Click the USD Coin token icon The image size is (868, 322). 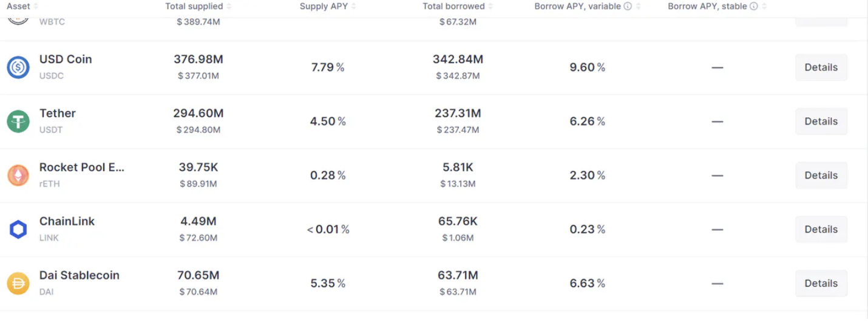tap(18, 67)
